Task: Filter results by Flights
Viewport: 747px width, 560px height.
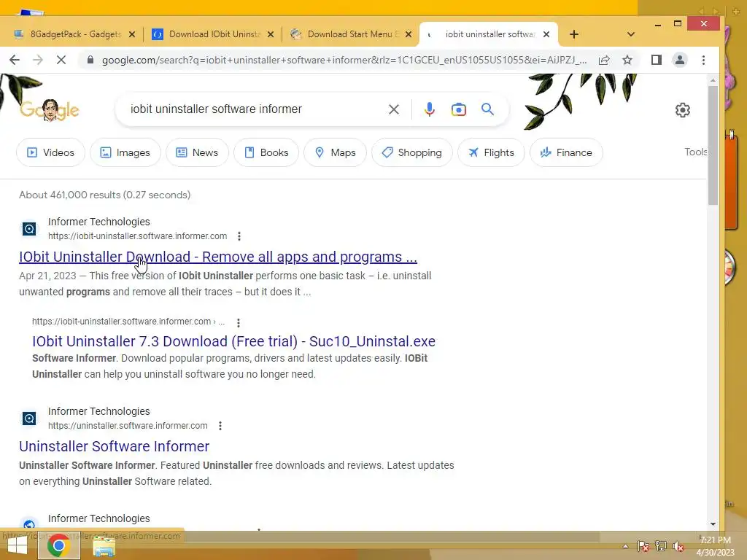Action: (491, 152)
